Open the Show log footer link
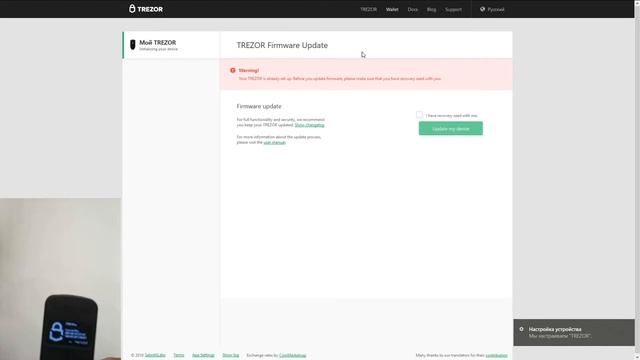The image size is (640, 360). click(x=231, y=355)
